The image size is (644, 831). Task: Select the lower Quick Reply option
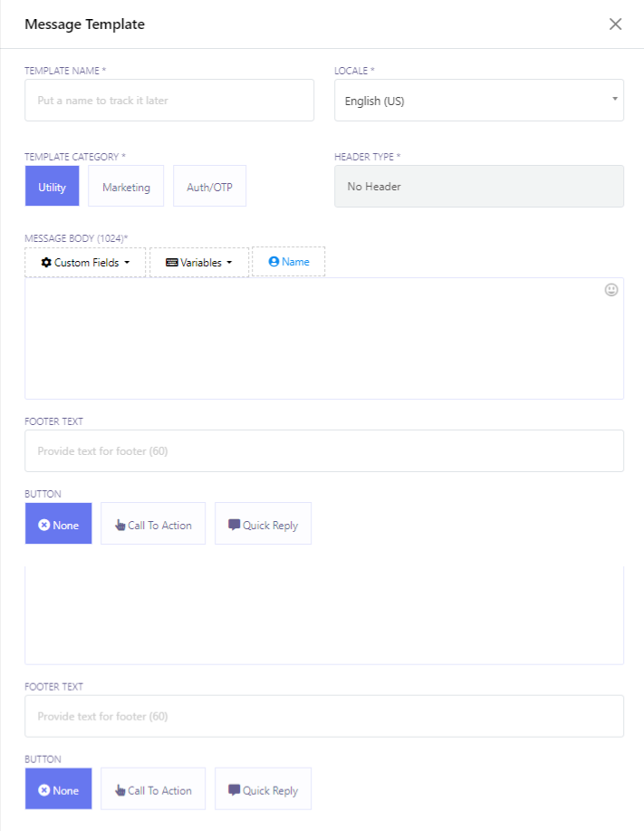pyautogui.click(x=263, y=789)
